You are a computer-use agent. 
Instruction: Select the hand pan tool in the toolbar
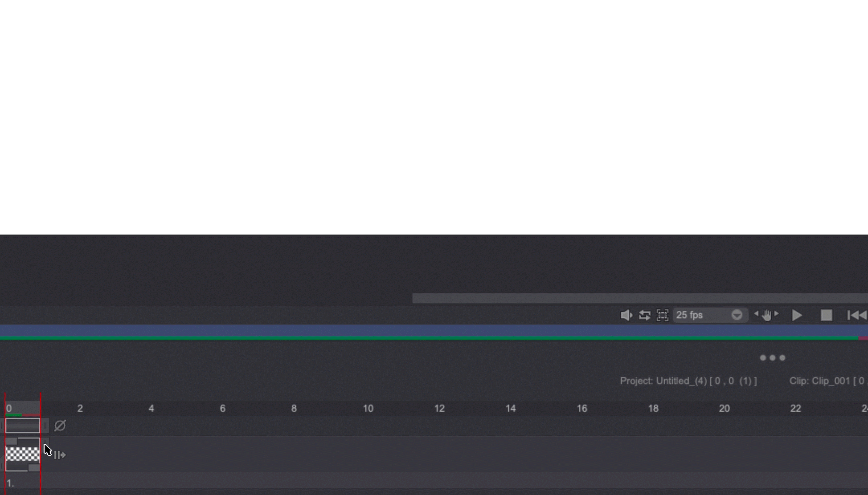pyautogui.click(x=767, y=316)
